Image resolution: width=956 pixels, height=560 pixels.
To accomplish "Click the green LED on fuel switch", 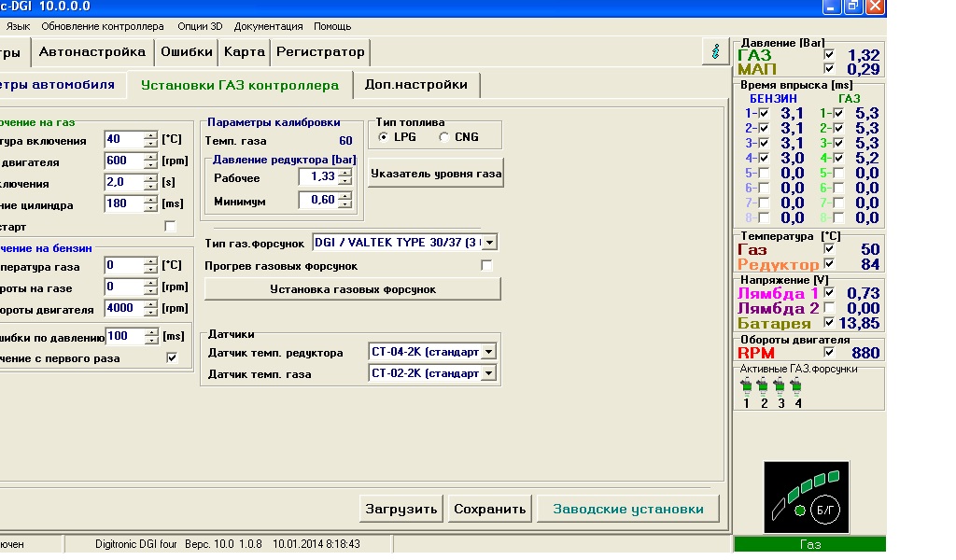I will pyautogui.click(x=799, y=511).
